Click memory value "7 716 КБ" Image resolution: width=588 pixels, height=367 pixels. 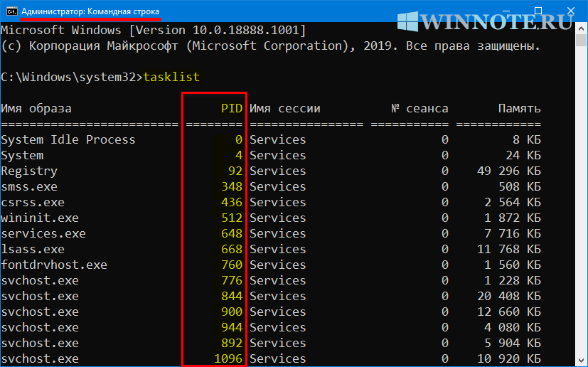coord(513,233)
